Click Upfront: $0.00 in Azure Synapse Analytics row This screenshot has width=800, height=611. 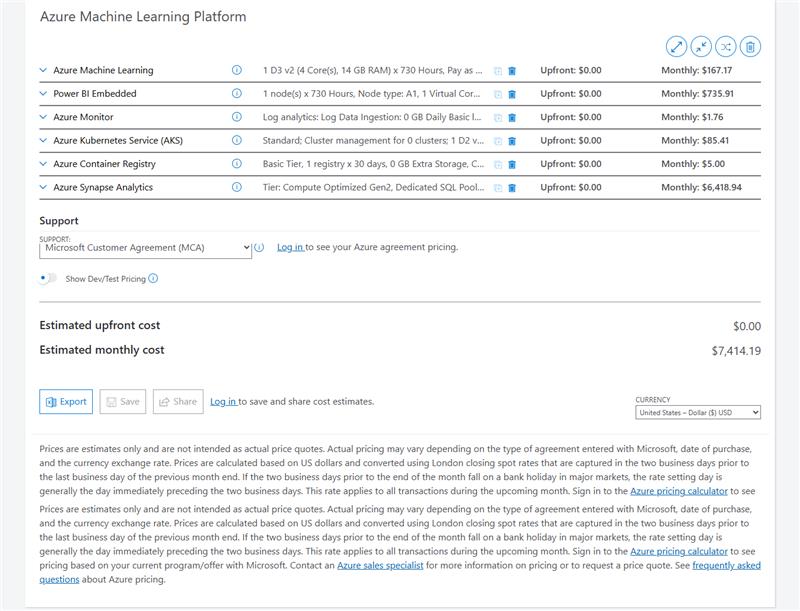tap(571, 188)
